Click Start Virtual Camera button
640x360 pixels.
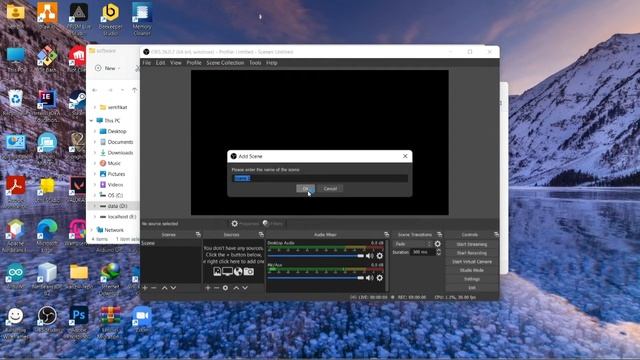point(472,262)
